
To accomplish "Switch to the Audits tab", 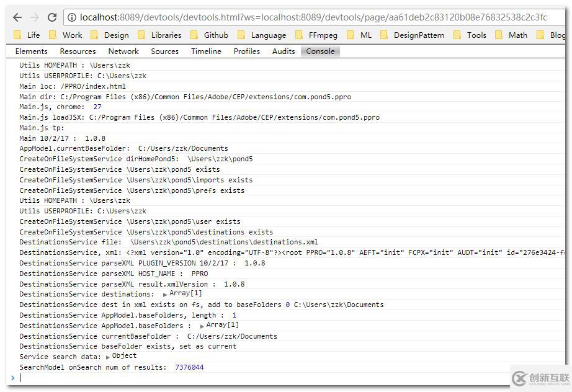I will [x=284, y=51].
